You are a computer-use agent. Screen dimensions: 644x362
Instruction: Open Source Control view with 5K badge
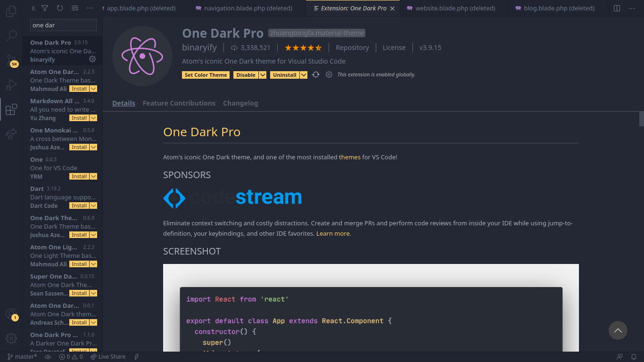[x=11, y=60]
